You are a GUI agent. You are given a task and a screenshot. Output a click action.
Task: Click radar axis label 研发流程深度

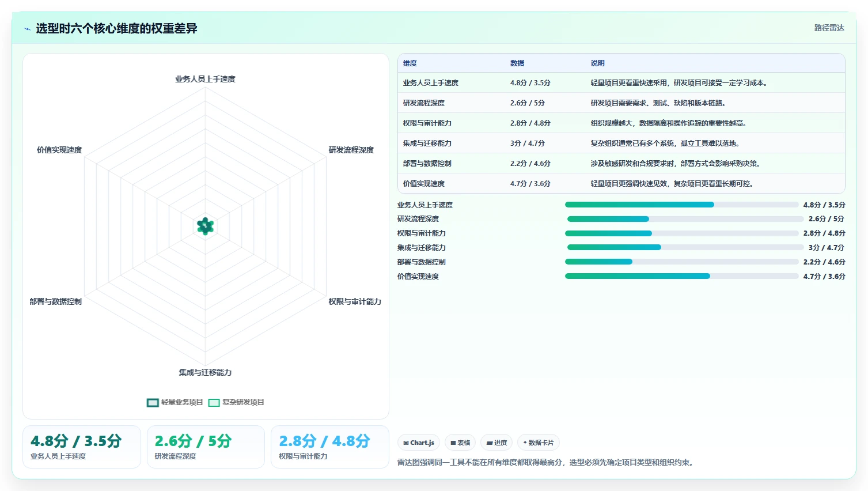tap(351, 150)
